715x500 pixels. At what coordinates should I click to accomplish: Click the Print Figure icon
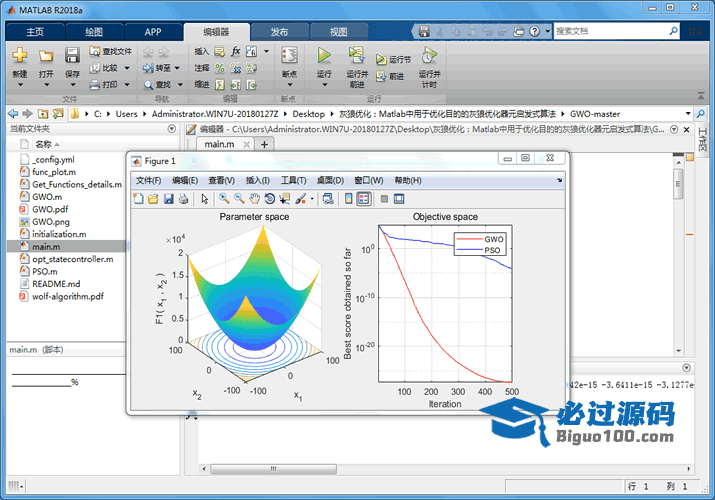pos(183,199)
